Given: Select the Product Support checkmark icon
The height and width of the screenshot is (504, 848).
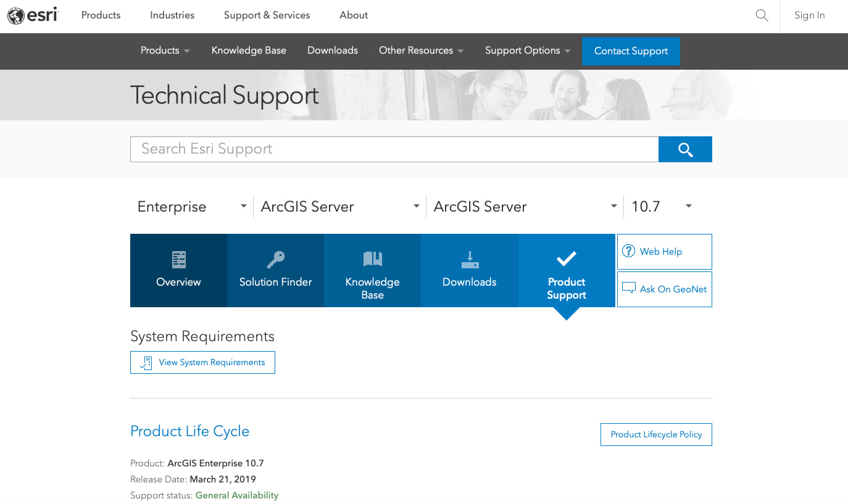Looking at the screenshot, I should click(566, 259).
